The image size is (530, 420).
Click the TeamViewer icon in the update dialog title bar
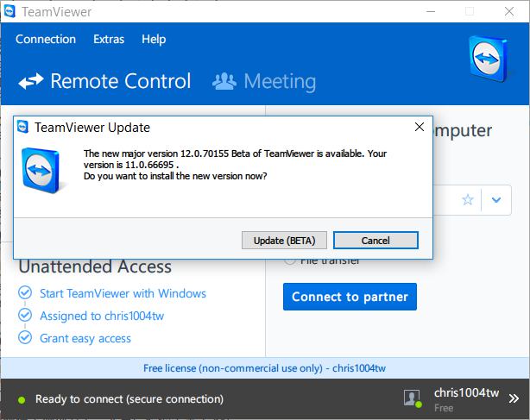pos(23,128)
